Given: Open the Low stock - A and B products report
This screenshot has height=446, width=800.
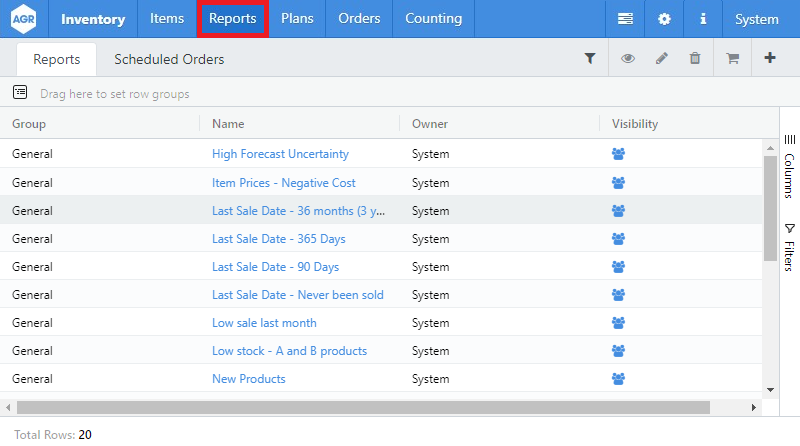Looking at the screenshot, I should (289, 351).
